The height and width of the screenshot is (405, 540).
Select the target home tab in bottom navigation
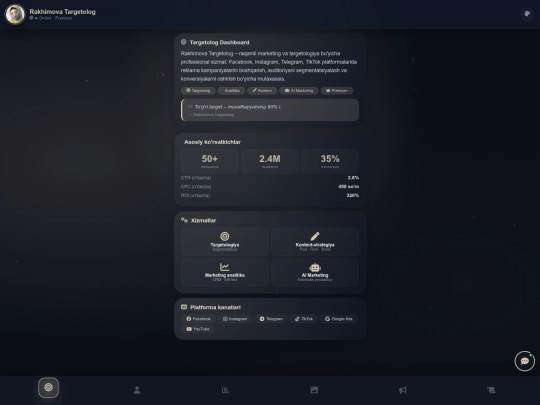pyautogui.click(x=49, y=387)
